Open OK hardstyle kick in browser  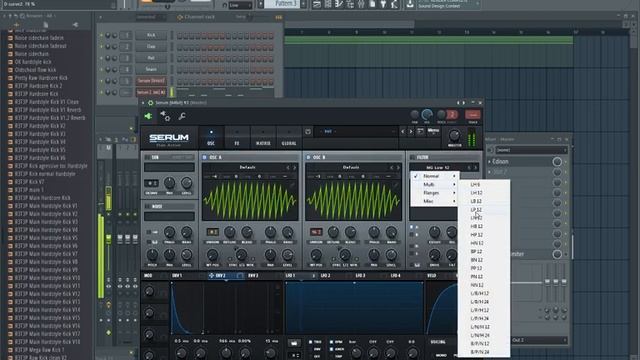pyautogui.click(x=33, y=62)
